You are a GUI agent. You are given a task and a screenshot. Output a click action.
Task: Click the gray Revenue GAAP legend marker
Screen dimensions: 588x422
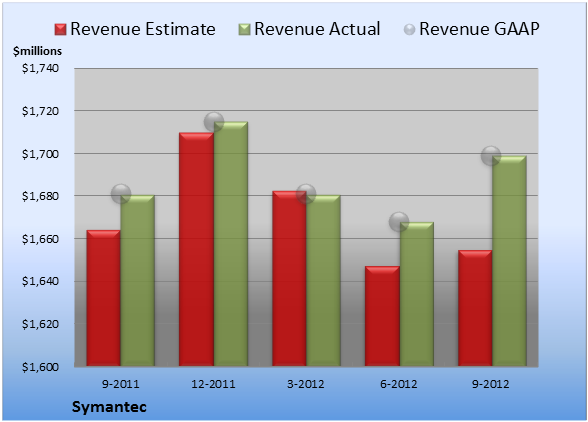(x=410, y=29)
